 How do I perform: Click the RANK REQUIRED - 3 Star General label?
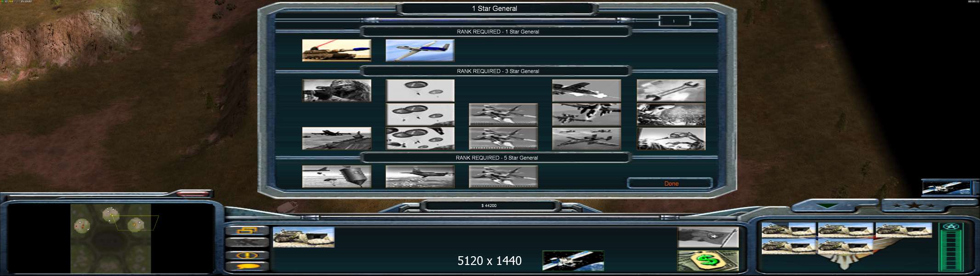498,71
